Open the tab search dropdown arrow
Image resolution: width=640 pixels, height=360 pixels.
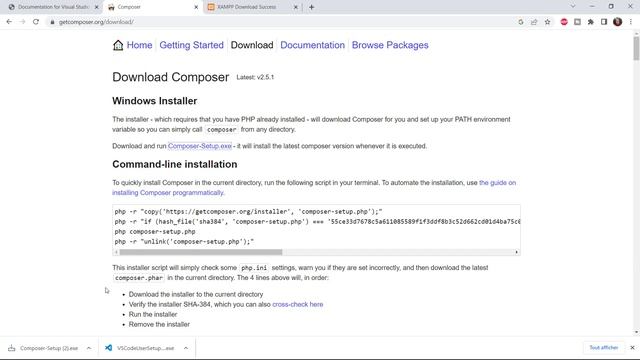[x=573, y=7]
